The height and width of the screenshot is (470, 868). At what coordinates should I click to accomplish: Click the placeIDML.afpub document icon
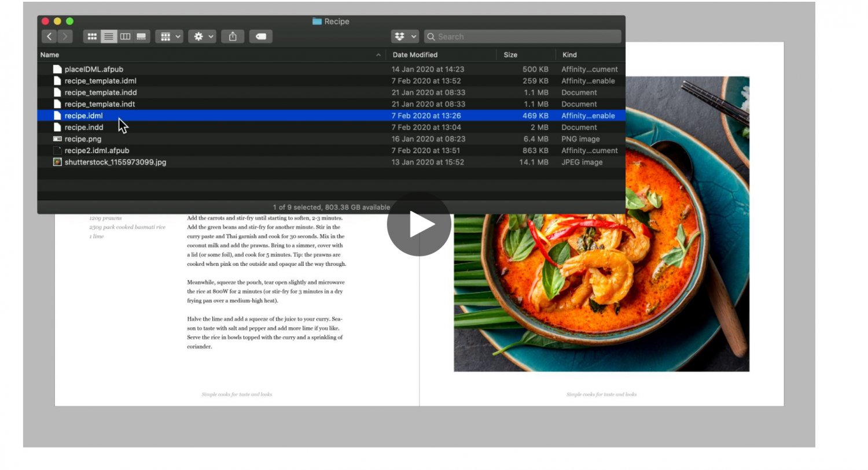click(57, 69)
